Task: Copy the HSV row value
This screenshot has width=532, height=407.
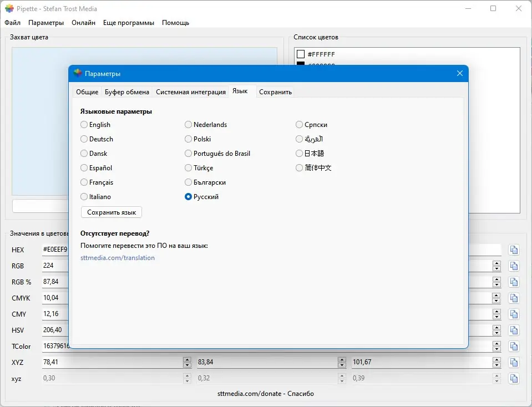Action: click(514, 330)
